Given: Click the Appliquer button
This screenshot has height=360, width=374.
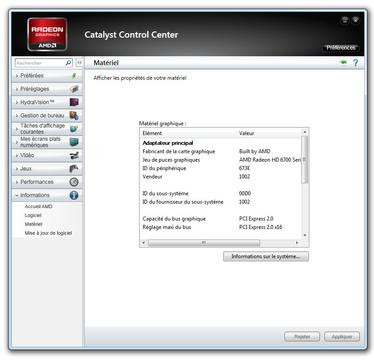Looking at the screenshot, I should (342, 337).
